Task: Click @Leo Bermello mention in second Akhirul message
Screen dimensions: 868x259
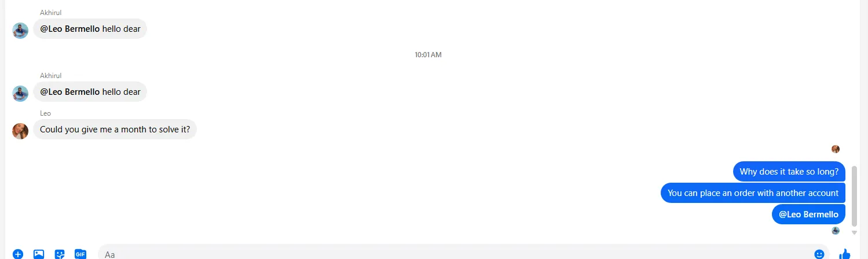Action: pyautogui.click(x=70, y=92)
